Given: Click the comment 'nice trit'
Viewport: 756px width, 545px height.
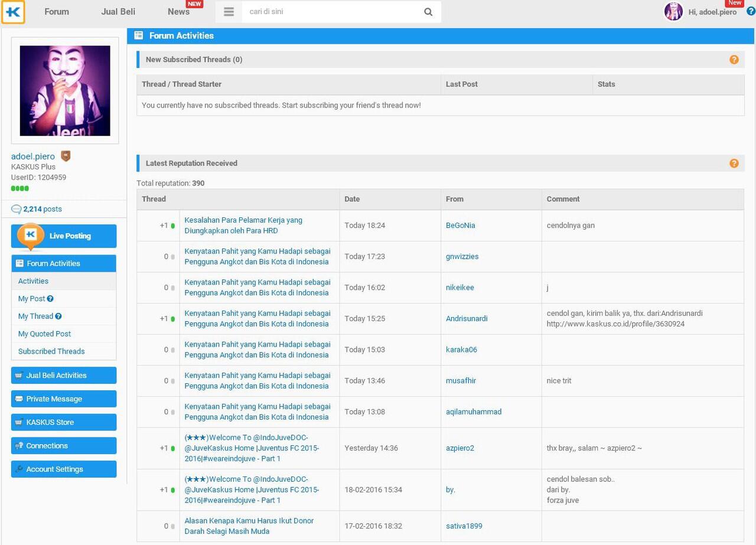Looking at the screenshot, I should click(x=559, y=381).
